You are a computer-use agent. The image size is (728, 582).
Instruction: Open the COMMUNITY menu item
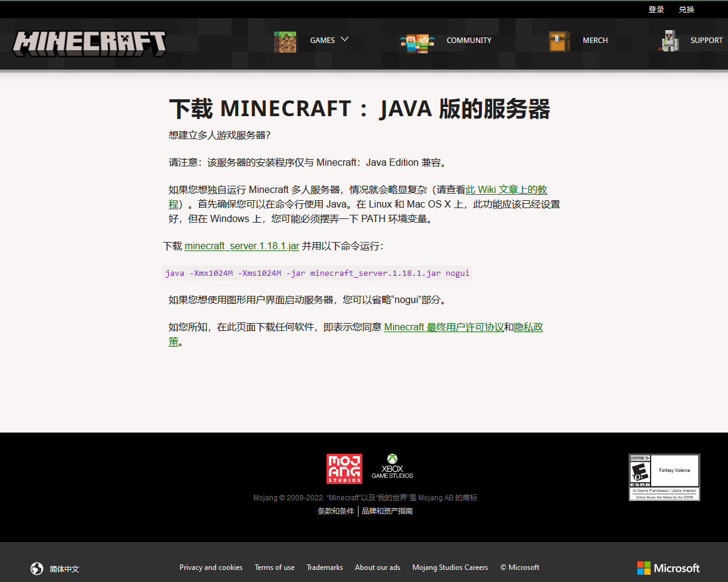click(469, 40)
